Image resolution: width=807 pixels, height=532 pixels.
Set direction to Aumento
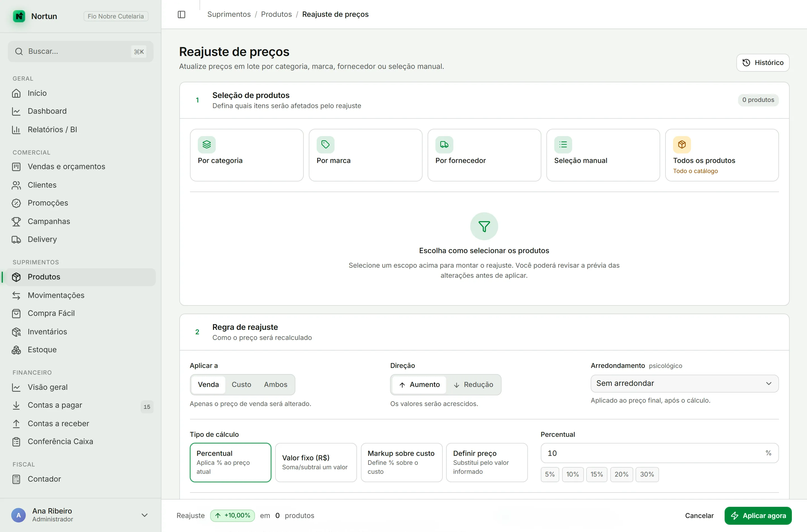click(419, 384)
